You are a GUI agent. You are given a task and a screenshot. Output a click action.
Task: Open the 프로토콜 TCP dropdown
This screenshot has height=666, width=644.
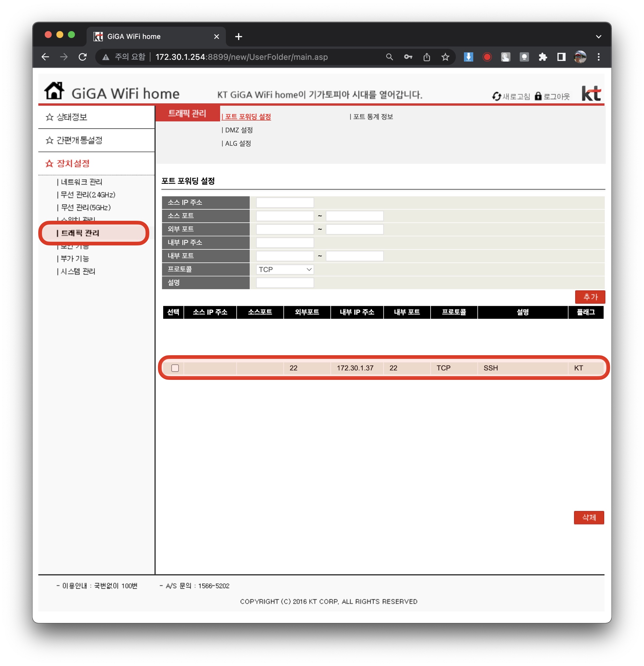pos(285,269)
